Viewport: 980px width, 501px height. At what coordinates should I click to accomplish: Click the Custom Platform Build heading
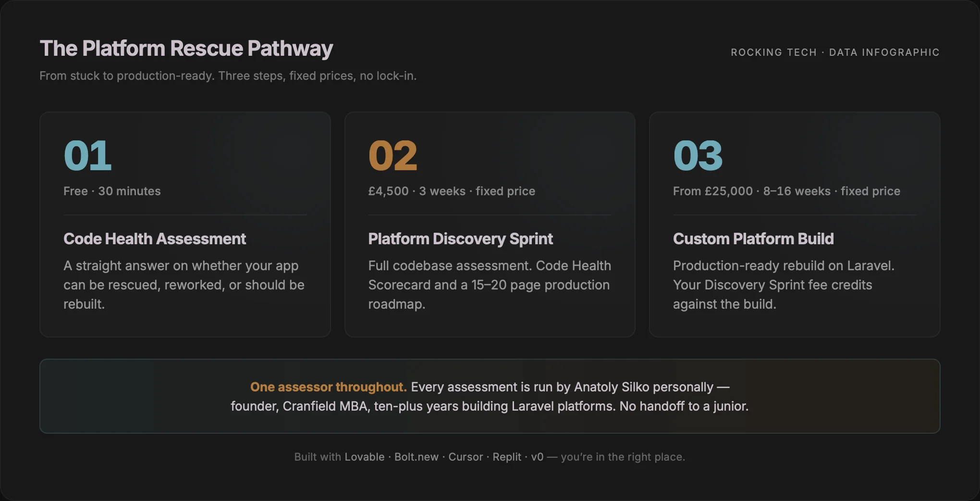[x=753, y=238]
